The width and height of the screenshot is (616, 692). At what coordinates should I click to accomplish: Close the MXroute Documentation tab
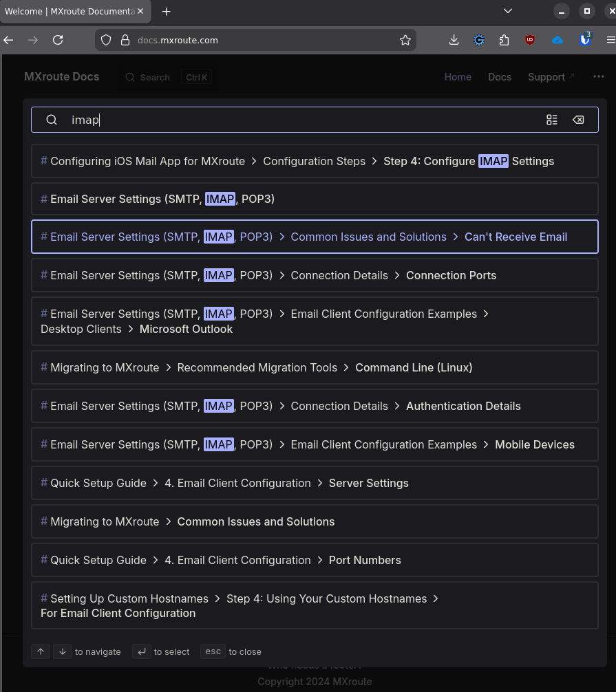(x=140, y=12)
